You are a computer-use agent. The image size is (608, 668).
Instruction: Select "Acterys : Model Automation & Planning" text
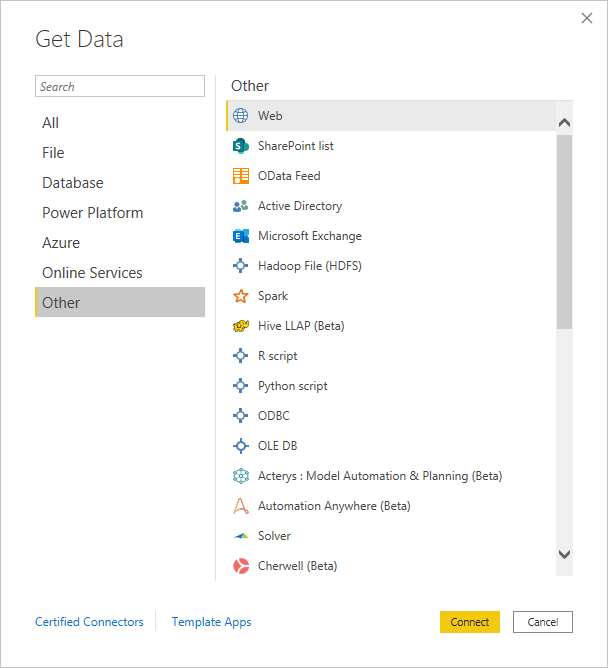(363, 476)
